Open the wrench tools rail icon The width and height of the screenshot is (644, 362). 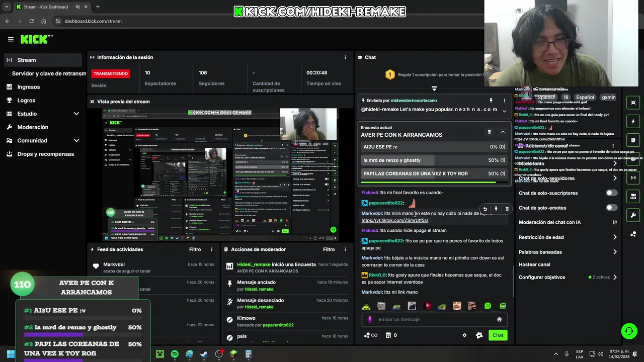pos(633,215)
